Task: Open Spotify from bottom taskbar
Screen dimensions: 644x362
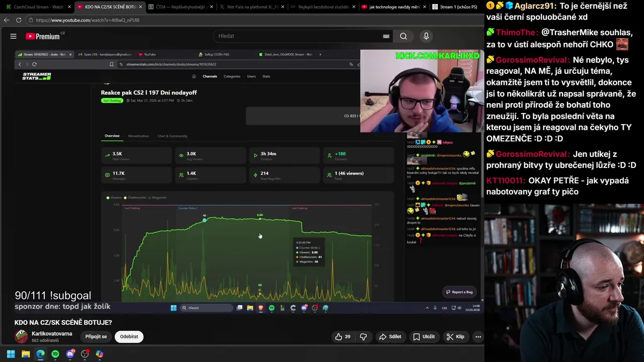Action: 55,354
